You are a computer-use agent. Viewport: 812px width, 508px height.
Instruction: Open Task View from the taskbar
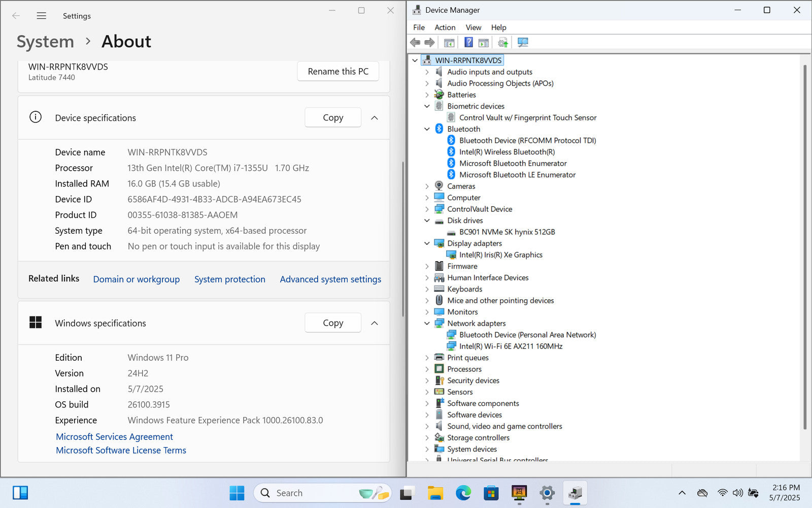tap(407, 493)
